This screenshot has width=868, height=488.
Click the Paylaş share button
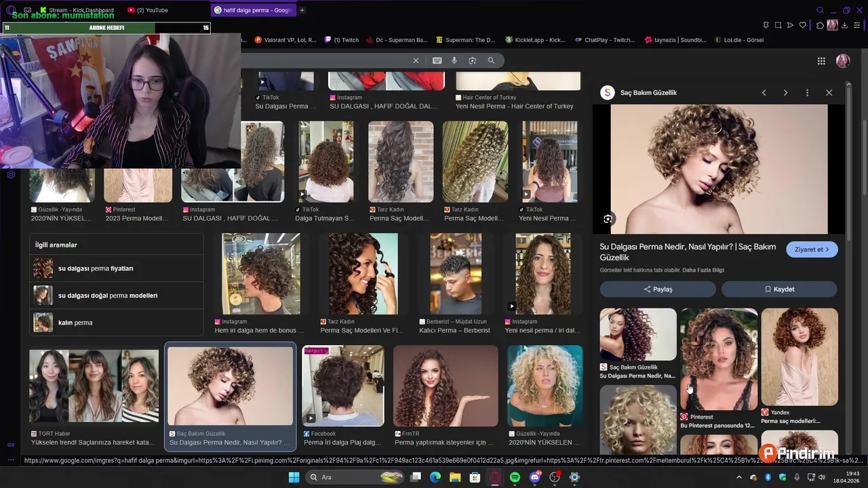(x=658, y=289)
